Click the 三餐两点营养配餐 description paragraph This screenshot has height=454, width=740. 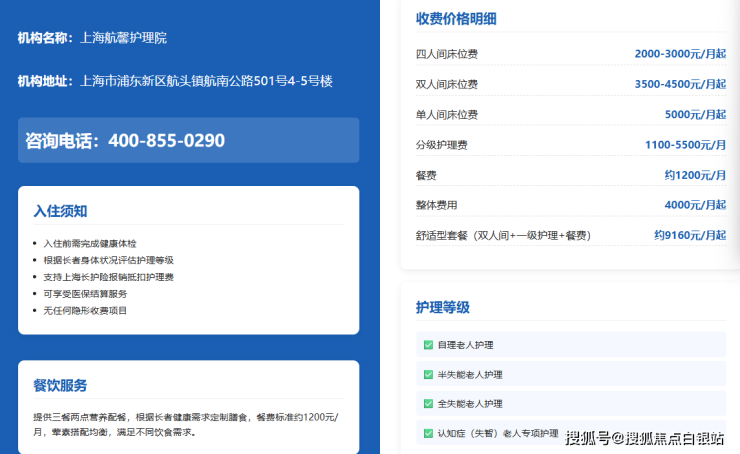coord(185,425)
